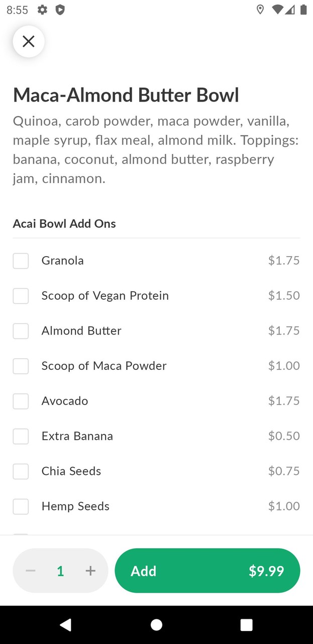Viewport: 313px width, 644px height.
Task: Select the Chia Seeds checkbox
Action: pos(21,471)
